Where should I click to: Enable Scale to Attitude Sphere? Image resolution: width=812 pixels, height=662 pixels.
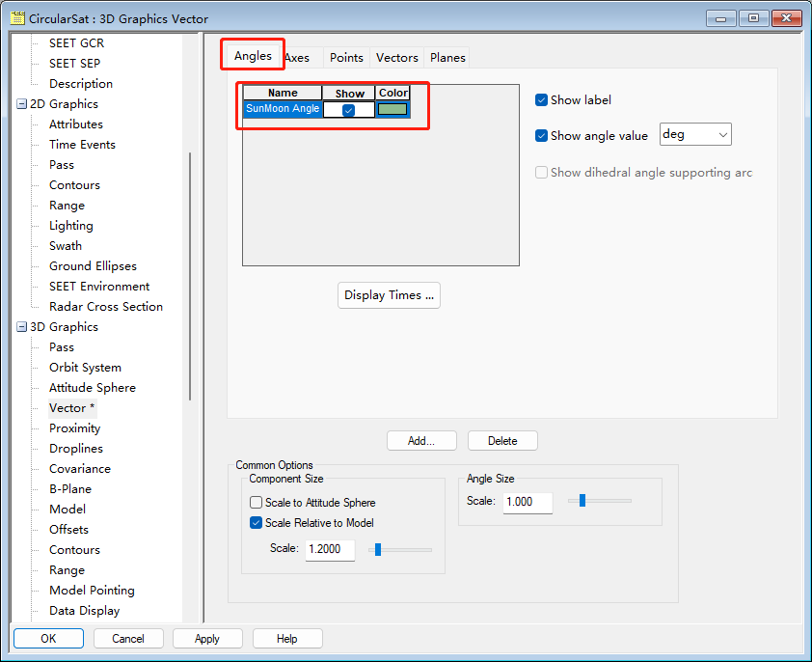tap(256, 502)
